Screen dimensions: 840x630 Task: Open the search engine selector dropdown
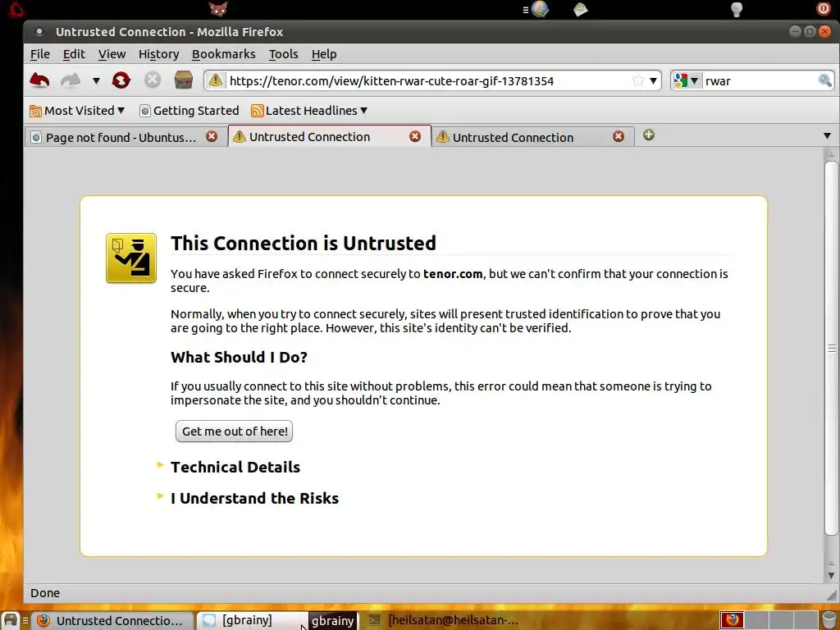coord(687,81)
